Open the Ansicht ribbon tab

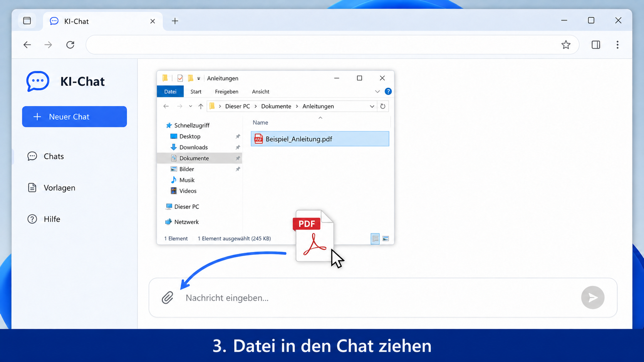[x=261, y=92]
